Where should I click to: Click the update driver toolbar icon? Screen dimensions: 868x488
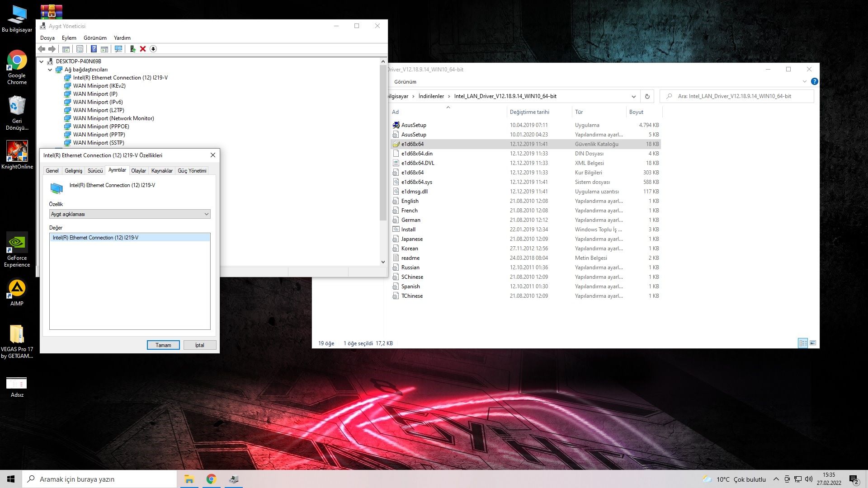132,49
